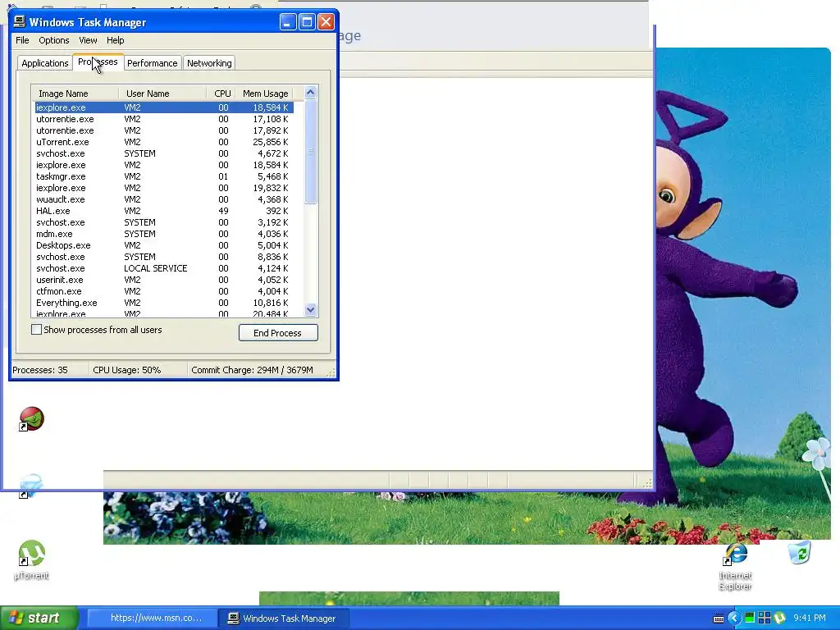
Task: Sort by the CPU column header
Action: point(221,94)
